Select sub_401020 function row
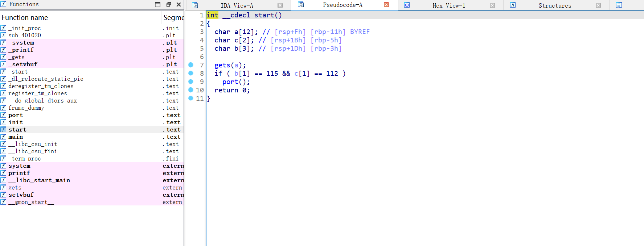Viewport: 644px width, 246px height. 92,35
